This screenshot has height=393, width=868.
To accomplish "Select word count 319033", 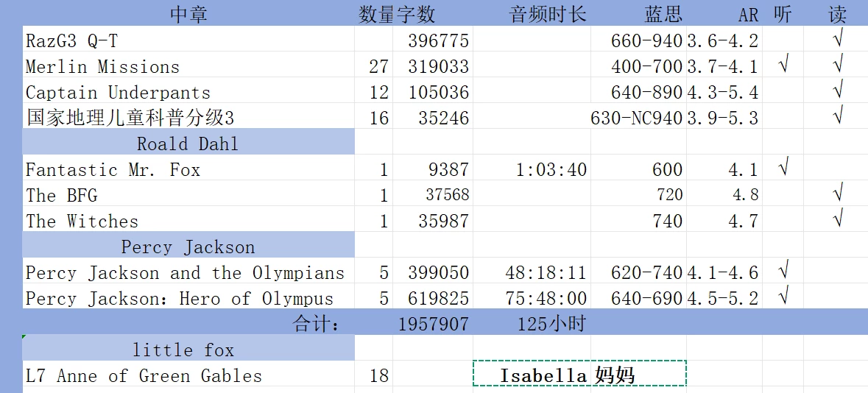I will point(433,65).
